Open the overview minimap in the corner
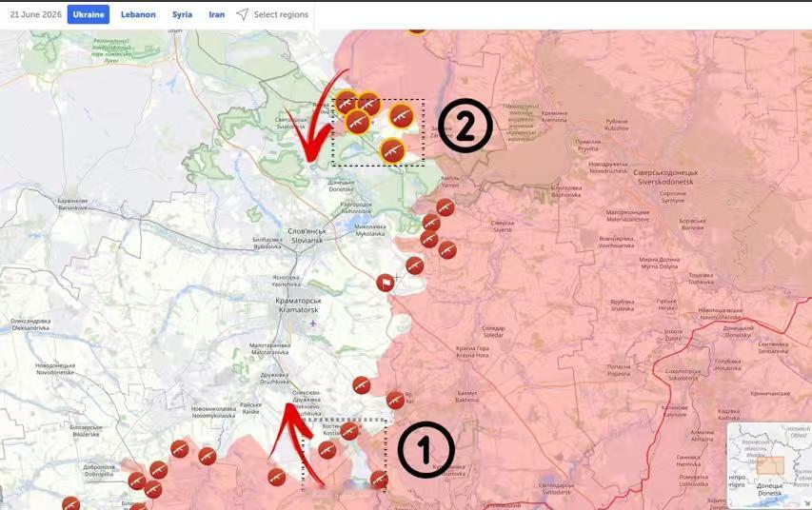Image resolution: width=812 pixels, height=510 pixels. pyautogui.click(x=769, y=465)
